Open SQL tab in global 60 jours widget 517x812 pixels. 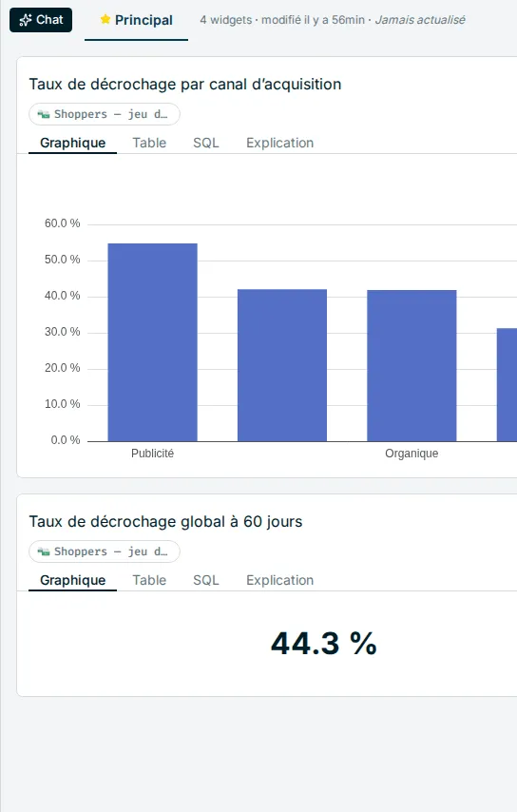[x=206, y=580]
